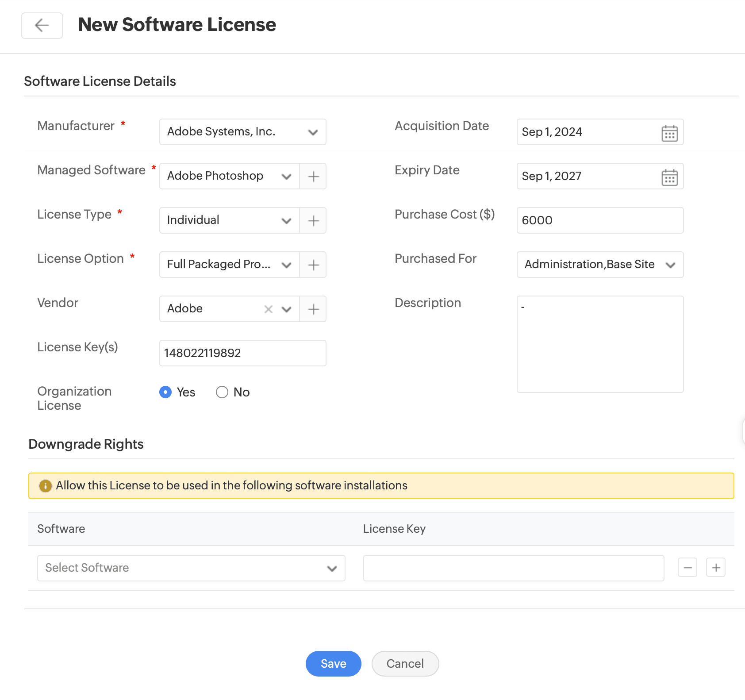Viewport: 745px width, 700px height.
Task: Clear the Adobe vendor selection
Action: pyautogui.click(x=268, y=309)
